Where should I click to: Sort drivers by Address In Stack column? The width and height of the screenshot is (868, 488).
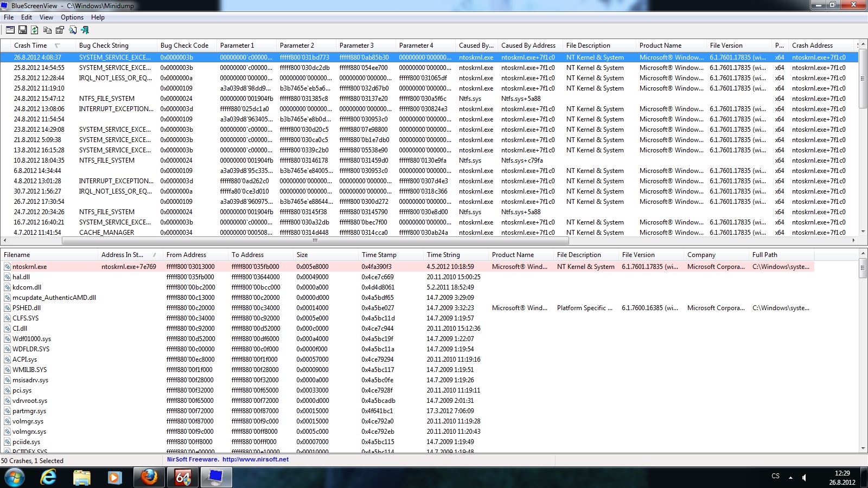(122, 255)
